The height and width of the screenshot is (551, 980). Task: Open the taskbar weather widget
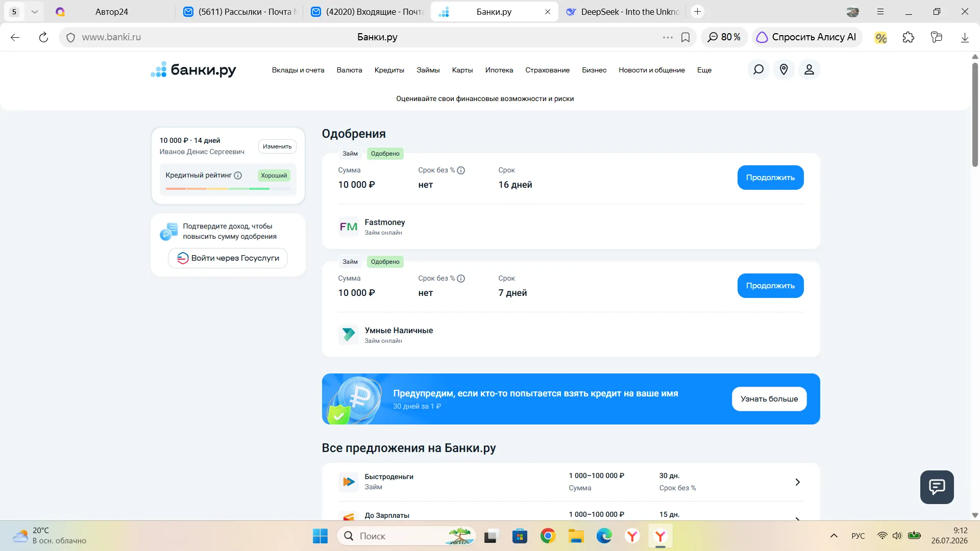coord(50,536)
